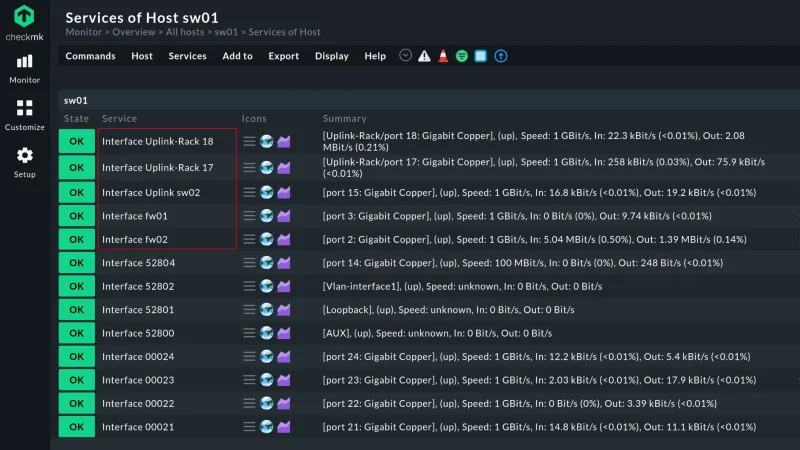800x450 pixels.
Task: Open the Commands menu
Action: coord(90,56)
